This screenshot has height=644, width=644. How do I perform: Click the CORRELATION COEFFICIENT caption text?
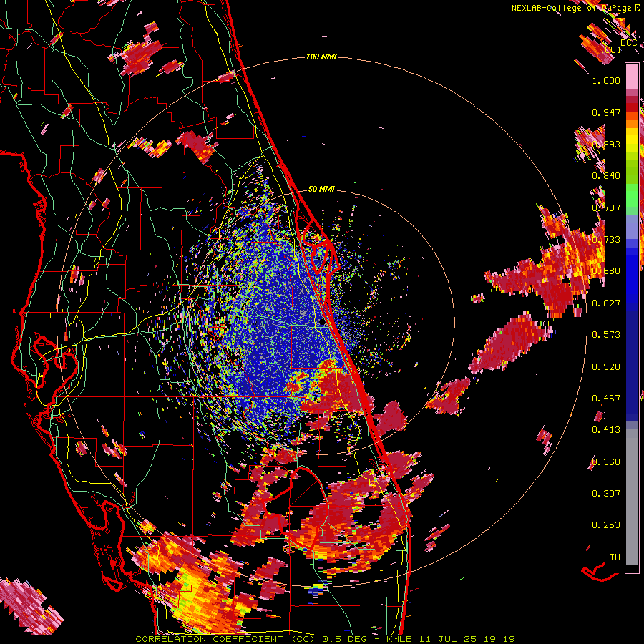coord(209,639)
